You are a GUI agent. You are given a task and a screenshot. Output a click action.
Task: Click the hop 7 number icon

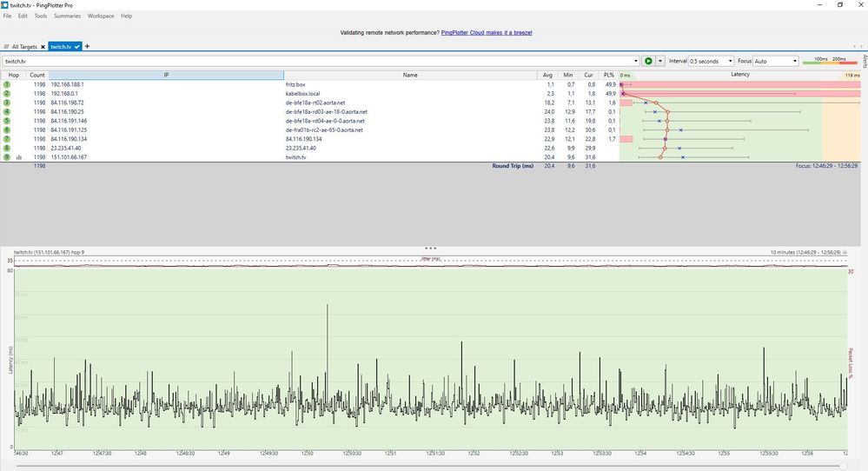pos(6,139)
